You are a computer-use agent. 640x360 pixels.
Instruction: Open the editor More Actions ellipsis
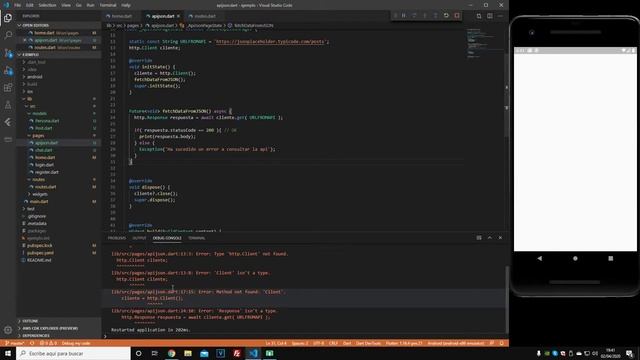coord(500,16)
